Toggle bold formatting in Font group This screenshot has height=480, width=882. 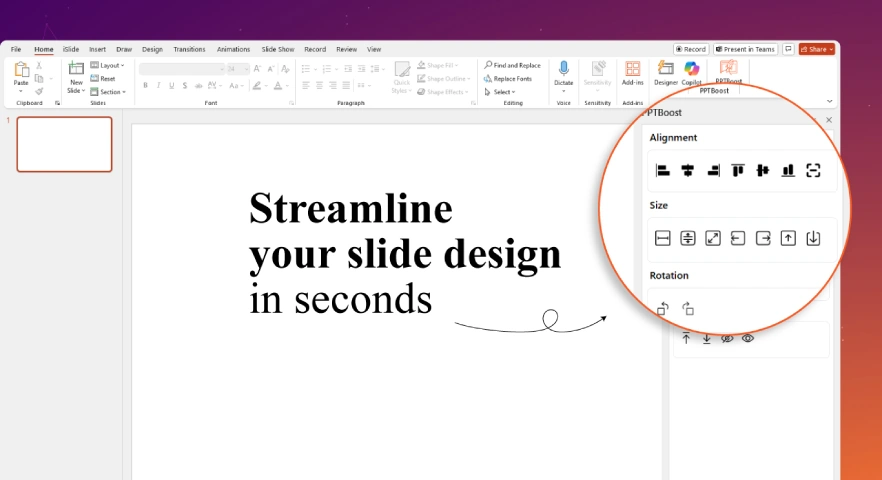(145, 86)
